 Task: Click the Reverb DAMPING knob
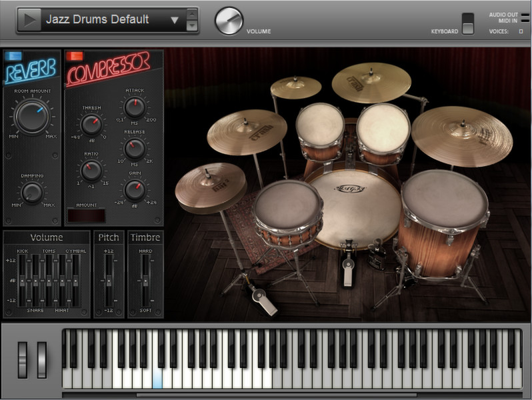(32, 193)
